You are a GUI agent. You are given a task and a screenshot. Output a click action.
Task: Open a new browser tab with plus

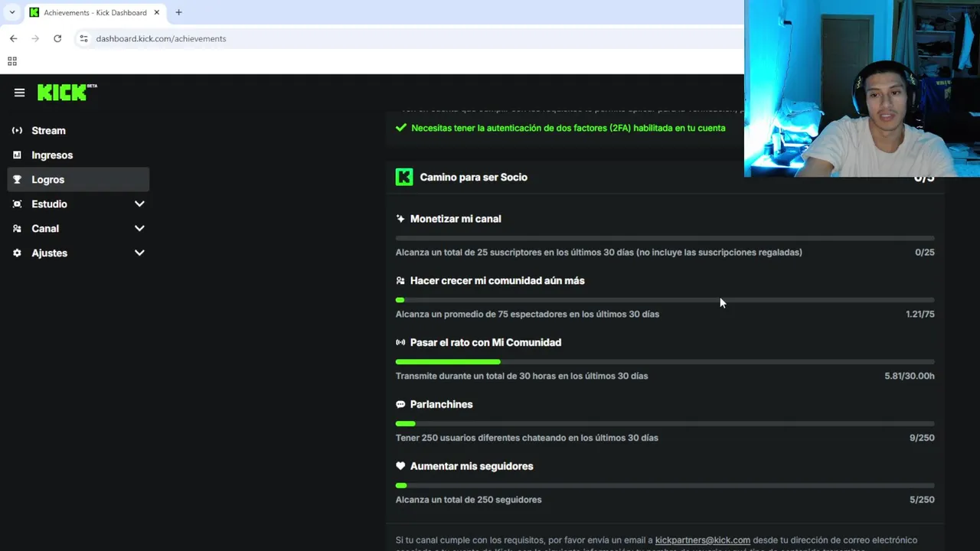(178, 12)
